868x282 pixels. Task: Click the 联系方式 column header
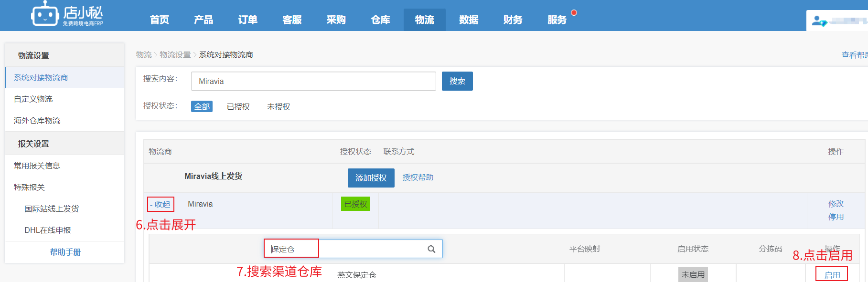[x=399, y=152]
